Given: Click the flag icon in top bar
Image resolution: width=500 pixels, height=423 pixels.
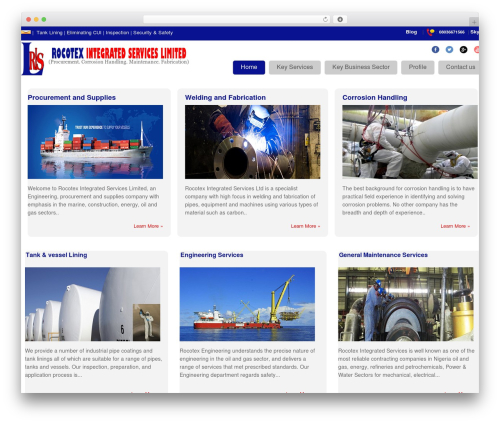Looking at the screenshot, I should 26,32.
